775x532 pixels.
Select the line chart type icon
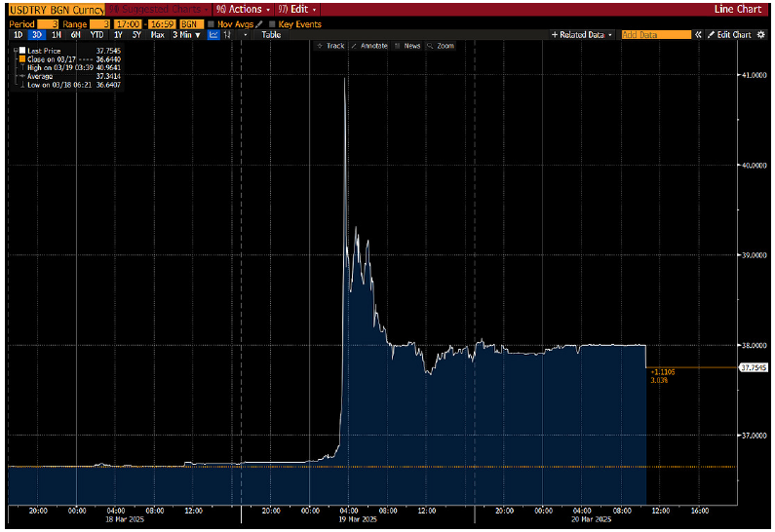[x=213, y=34]
